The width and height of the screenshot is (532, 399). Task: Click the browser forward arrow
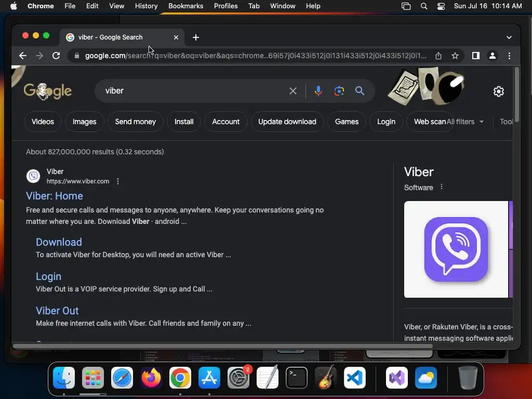[39, 56]
